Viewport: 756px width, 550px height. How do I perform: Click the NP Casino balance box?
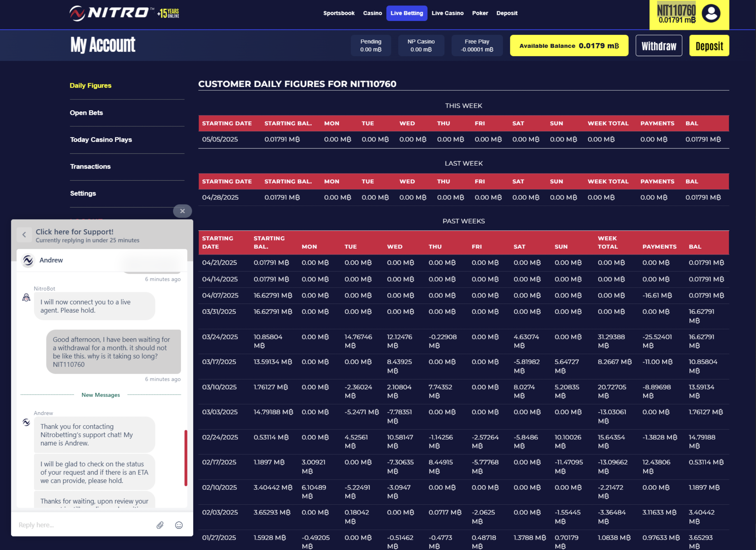pyautogui.click(x=421, y=46)
